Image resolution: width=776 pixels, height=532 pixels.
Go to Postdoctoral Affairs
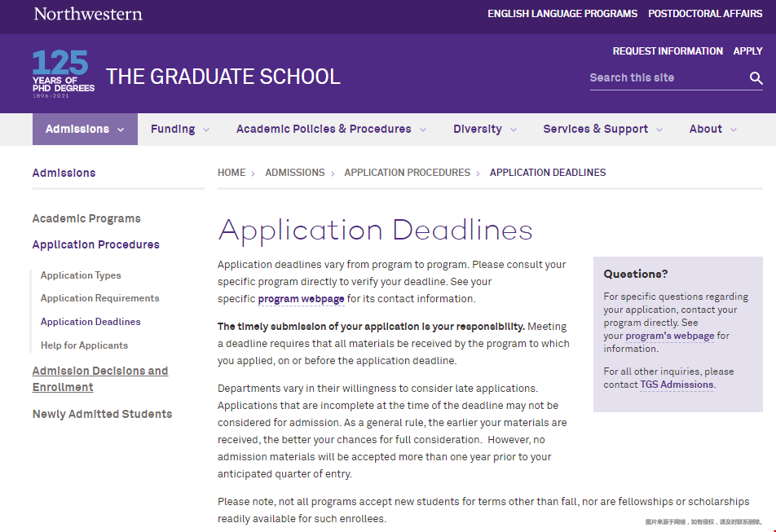click(705, 14)
